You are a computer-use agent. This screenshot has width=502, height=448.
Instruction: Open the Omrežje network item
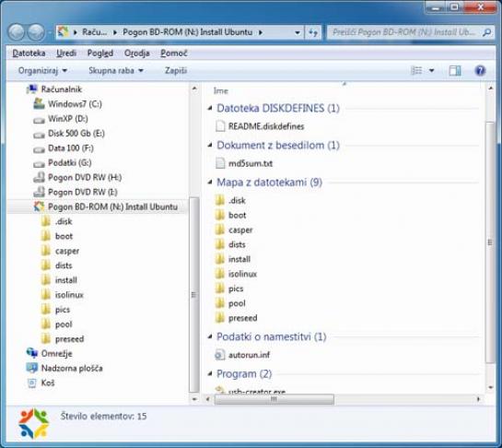click(50, 353)
